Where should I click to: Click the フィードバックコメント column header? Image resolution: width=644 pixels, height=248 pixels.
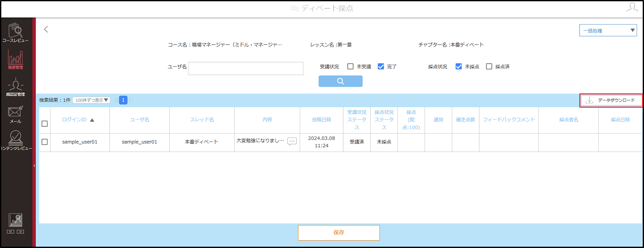[509, 120]
